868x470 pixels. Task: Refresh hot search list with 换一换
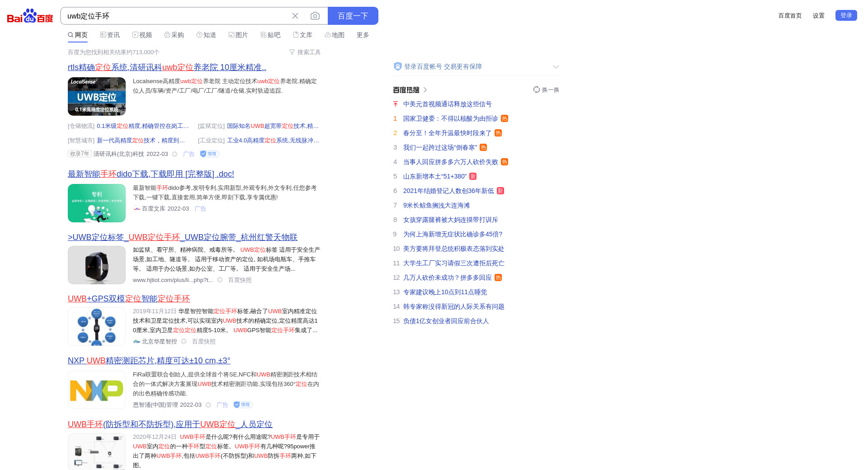(x=546, y=90)
